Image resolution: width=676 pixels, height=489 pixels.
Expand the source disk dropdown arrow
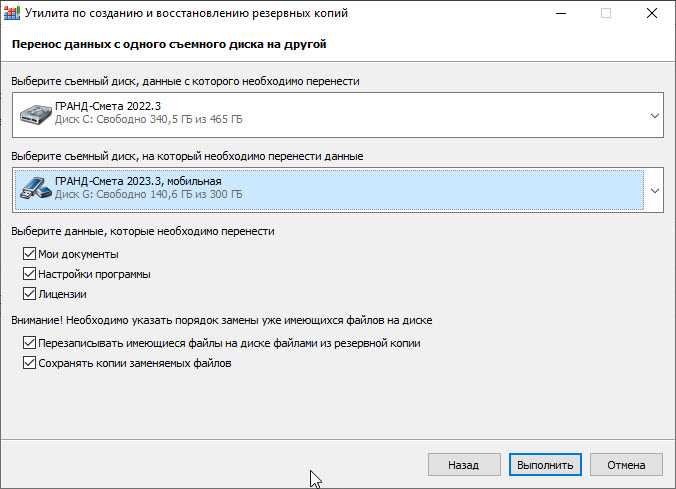pos(655,116)
